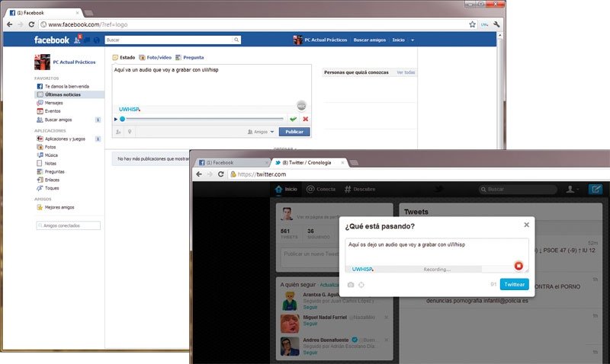Open Descubre in the Twitter navigation bar
This screenshot has height=364, width=610.
(360, 189)
